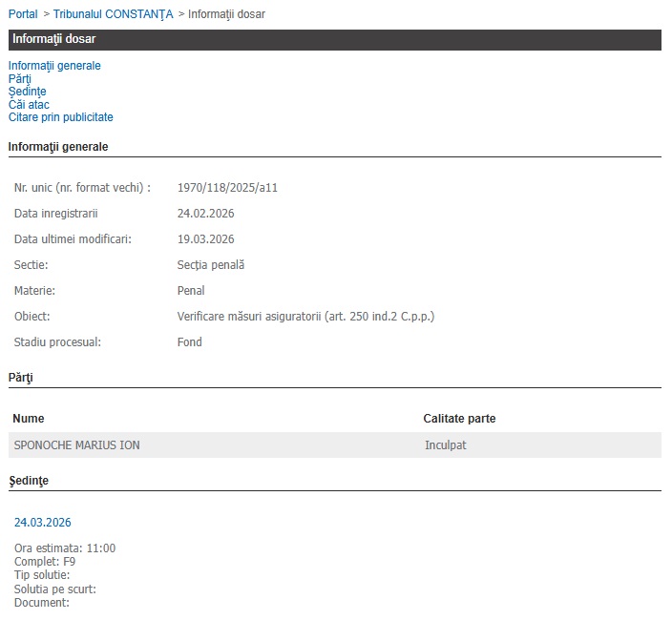Open the Tribunalul CONSTANȚA breadcrumb link
672x620 pixels.
click(114, 14)
